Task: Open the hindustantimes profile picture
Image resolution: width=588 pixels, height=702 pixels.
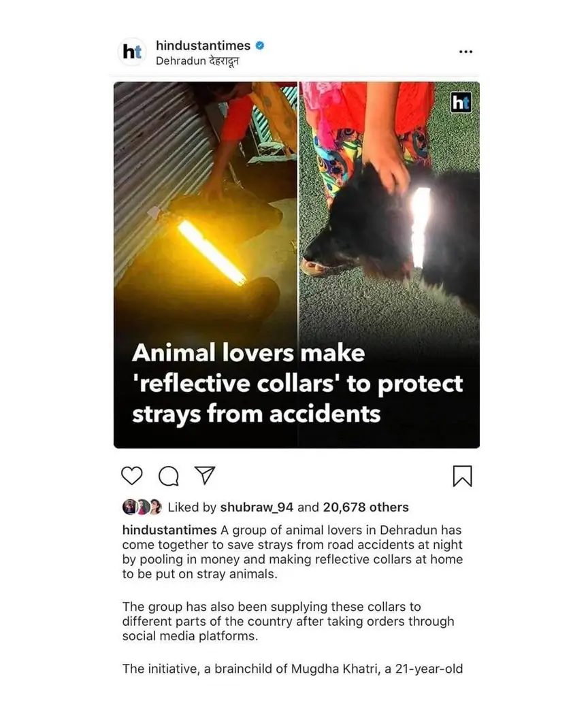Action: coord(132,52)
